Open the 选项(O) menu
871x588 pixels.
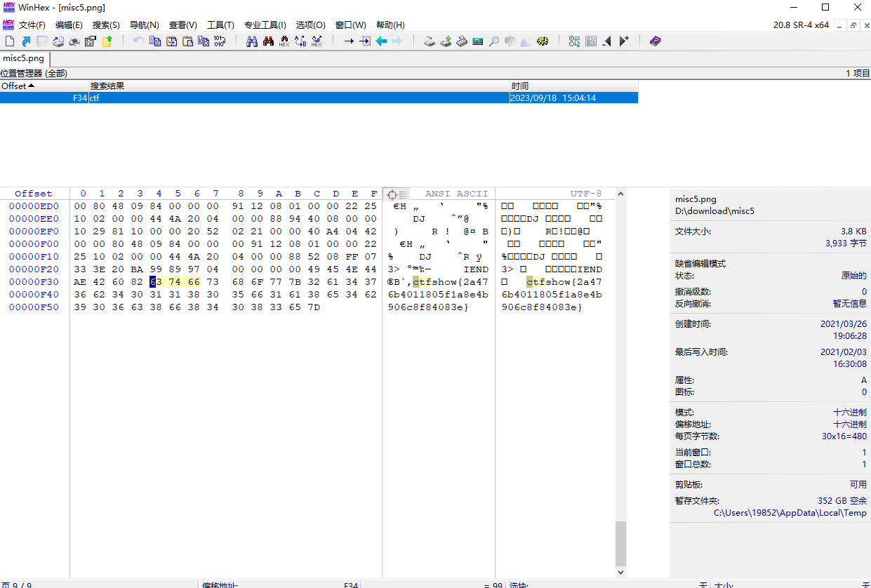310,25
